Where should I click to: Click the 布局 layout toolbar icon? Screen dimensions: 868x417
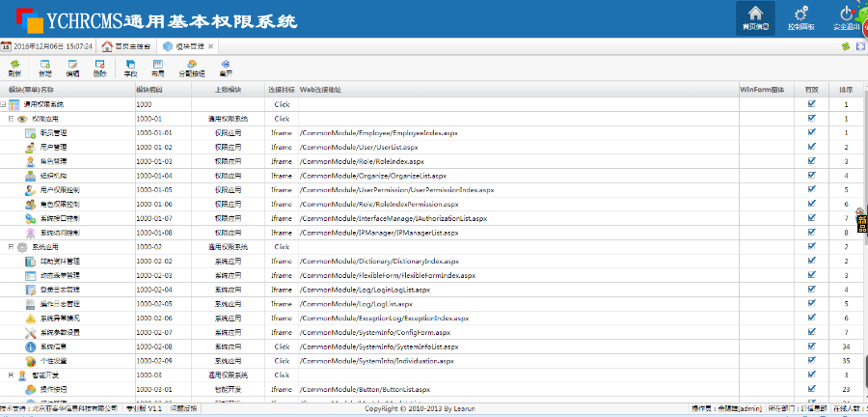[x=157, y=67]
